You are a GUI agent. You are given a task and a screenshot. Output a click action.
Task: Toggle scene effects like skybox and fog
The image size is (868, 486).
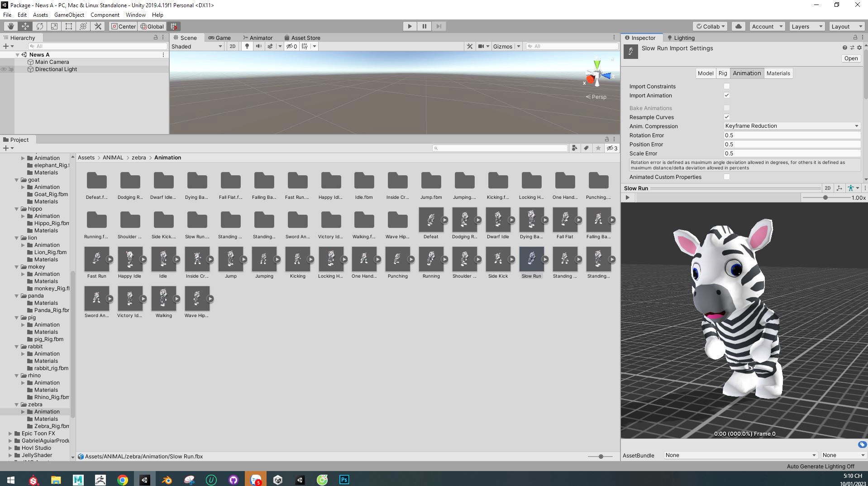tap(270, 46)
